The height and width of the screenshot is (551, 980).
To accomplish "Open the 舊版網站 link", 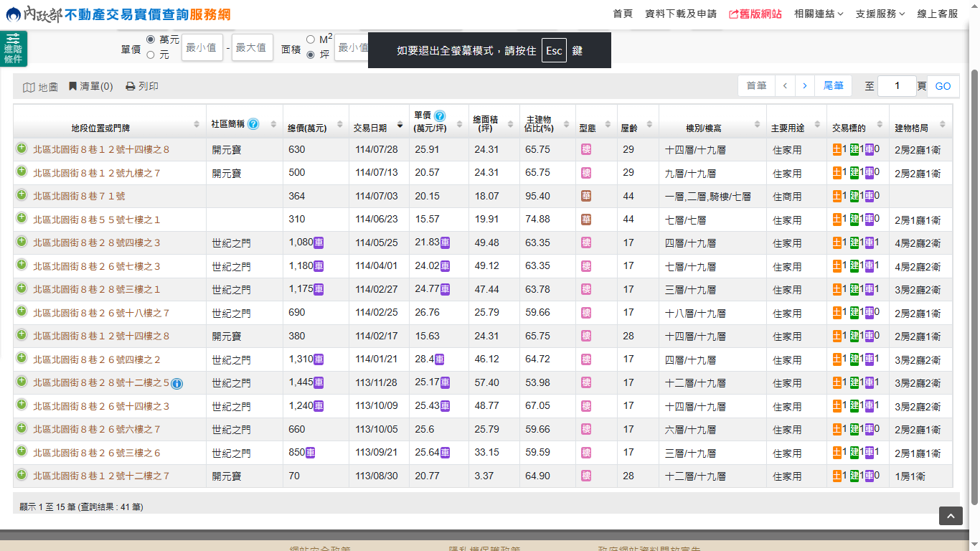I will [755, 14].
